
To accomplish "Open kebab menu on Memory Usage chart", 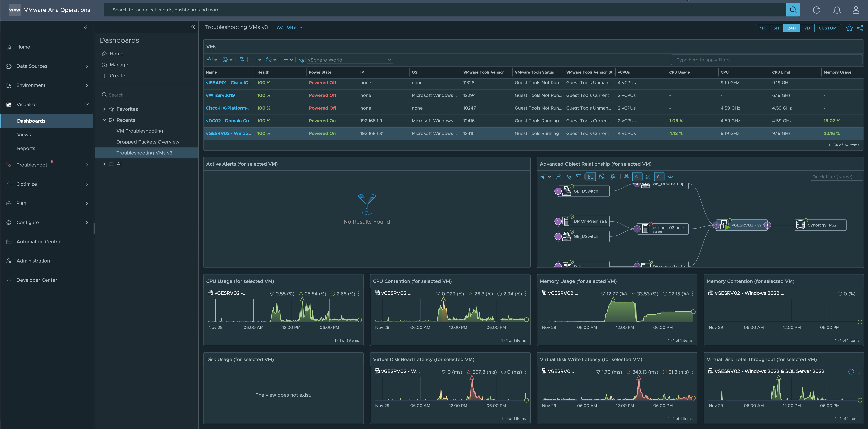I will 692,294.
